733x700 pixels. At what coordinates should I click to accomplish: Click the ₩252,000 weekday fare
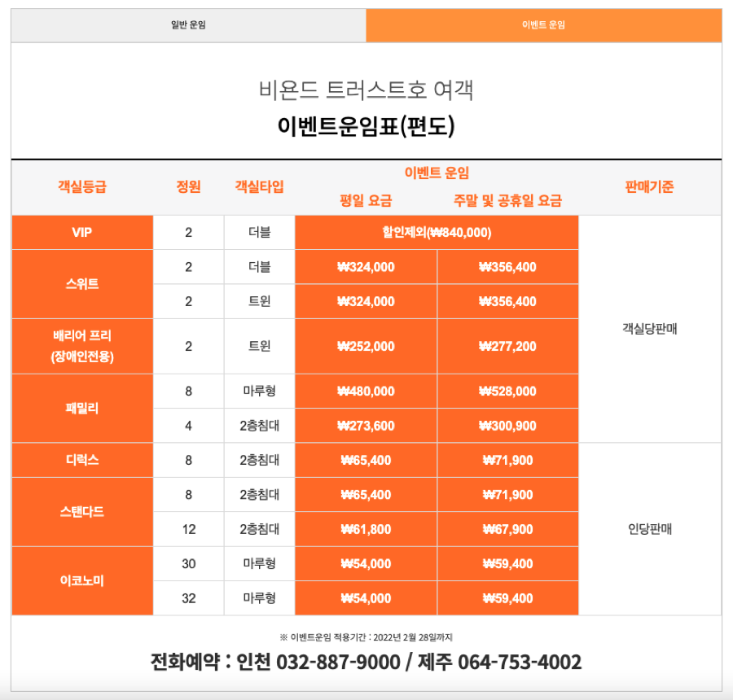(366, 346)
